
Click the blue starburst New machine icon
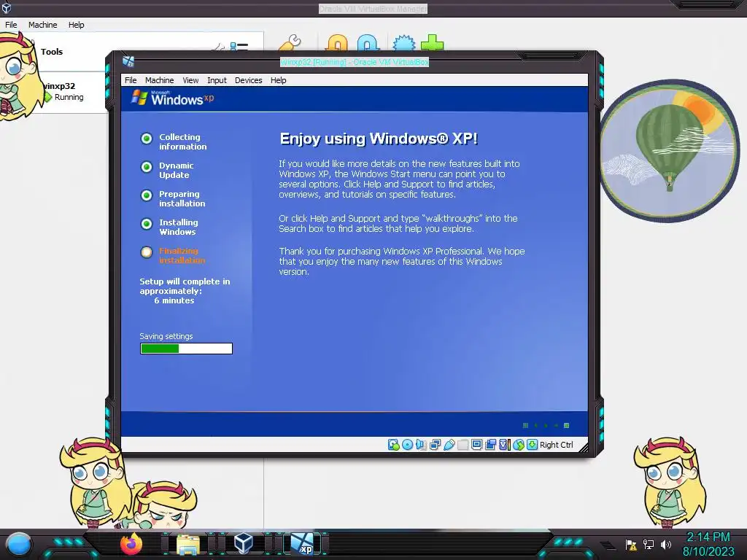(x=403, y=43)
